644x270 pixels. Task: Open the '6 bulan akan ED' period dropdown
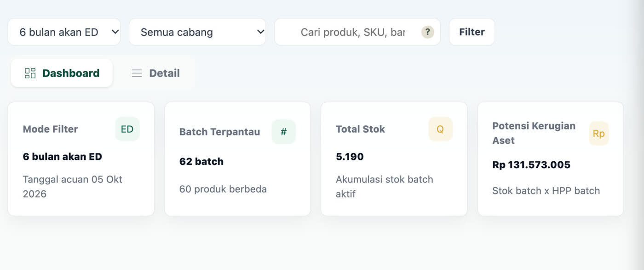(x=64, y=32)
